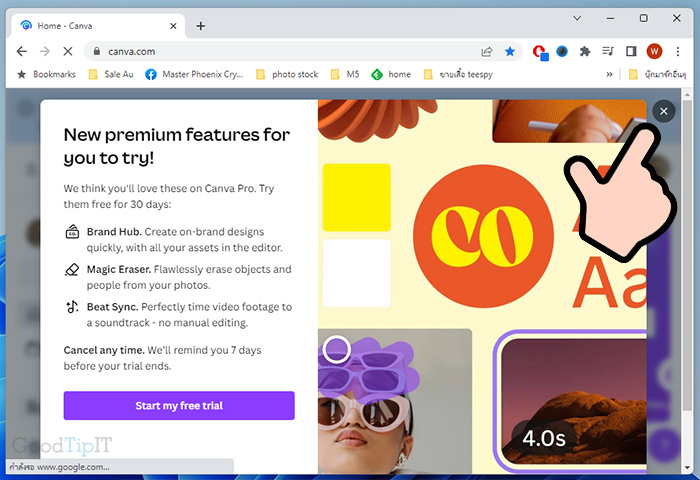The image size is (700, 480).
Task: Open the teespy bookmark folder
Action: click(x=458, y=74)
